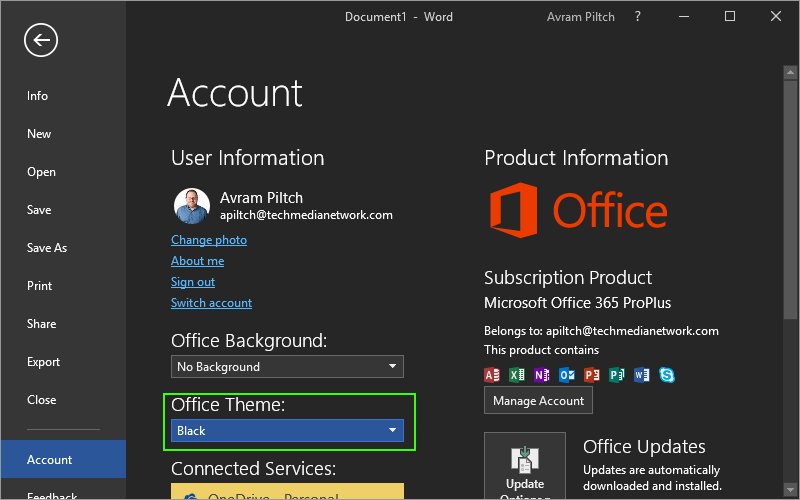The width and height of the screenshot is (800, 500).
Task: Open the About me link
Action: [197, 261]
